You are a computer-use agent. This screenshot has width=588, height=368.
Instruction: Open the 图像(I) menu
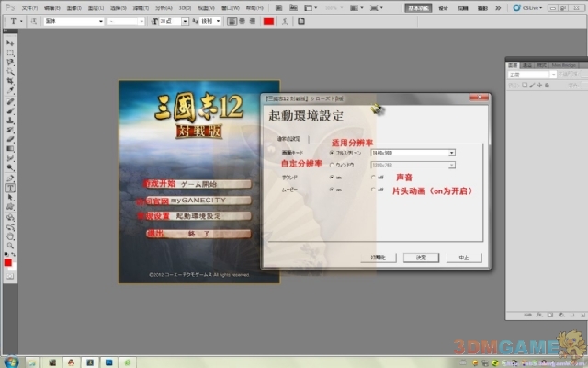(x=73, y=8)
